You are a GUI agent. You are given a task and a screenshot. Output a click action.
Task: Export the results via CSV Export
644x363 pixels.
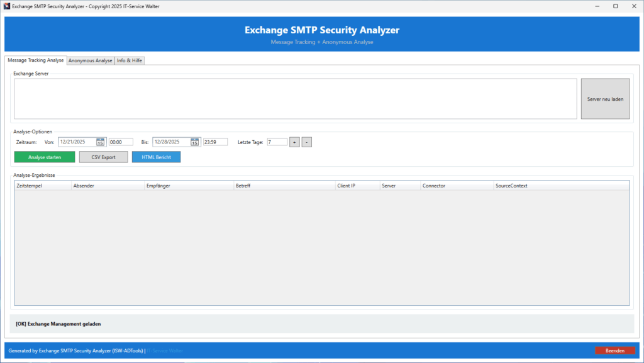pyautogui.click(x=103, y=157)
